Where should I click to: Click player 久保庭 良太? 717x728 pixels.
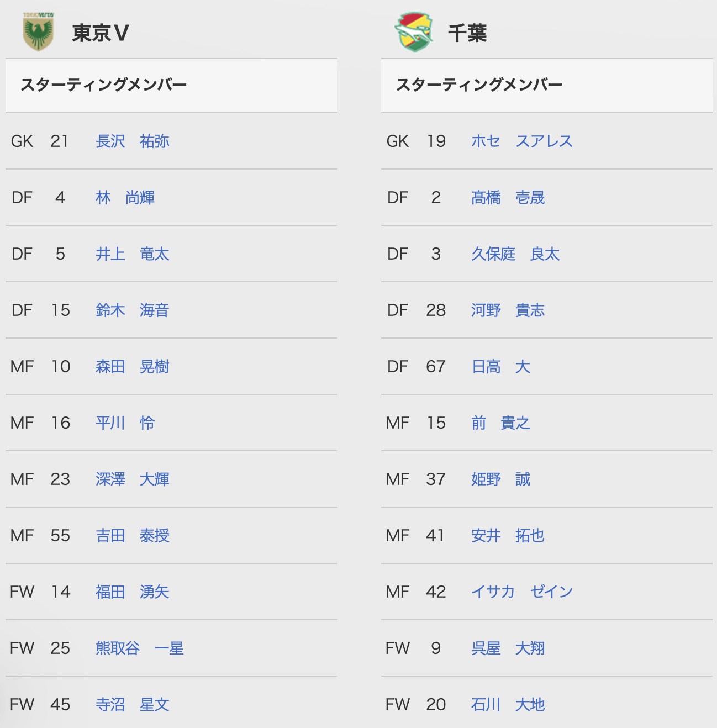click(515, 254)
